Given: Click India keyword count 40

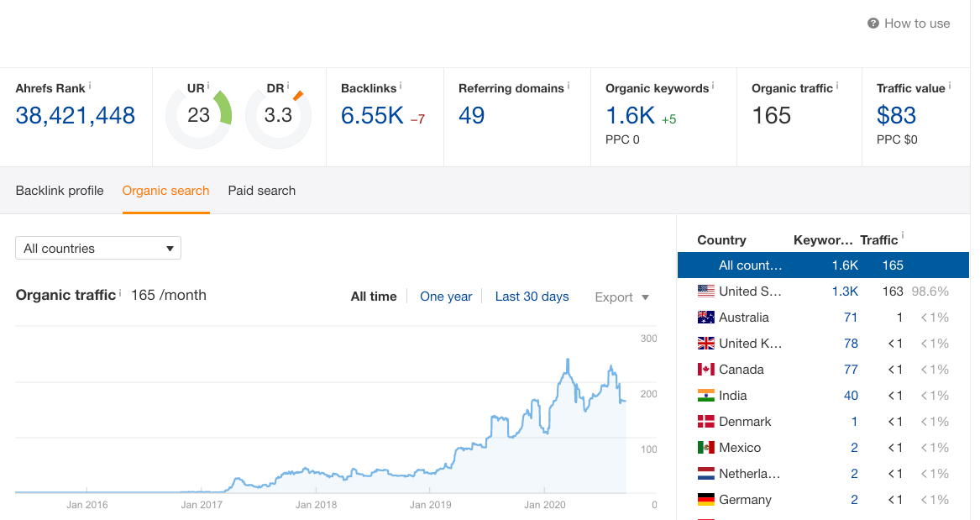Looking at the screenshot, I should pos(851,396).
